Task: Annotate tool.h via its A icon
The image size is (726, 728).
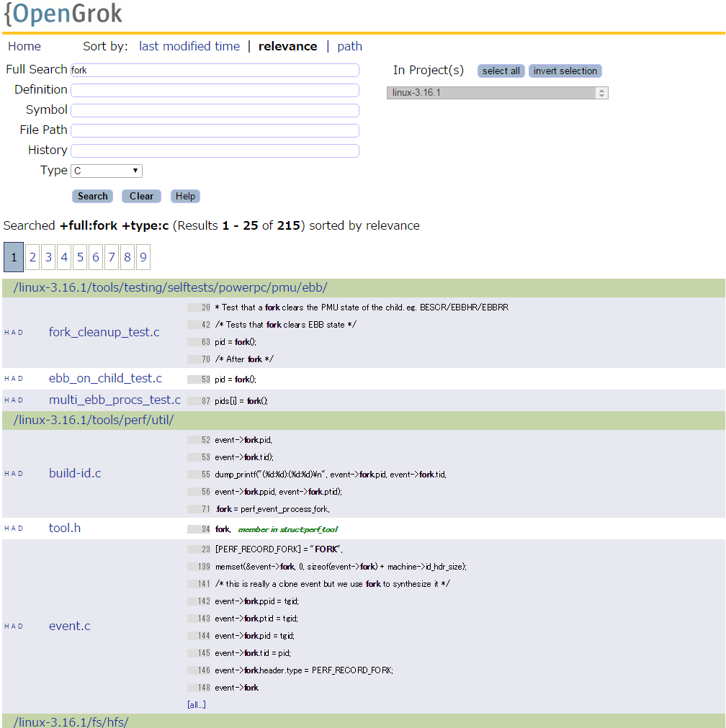Action: 12,528
